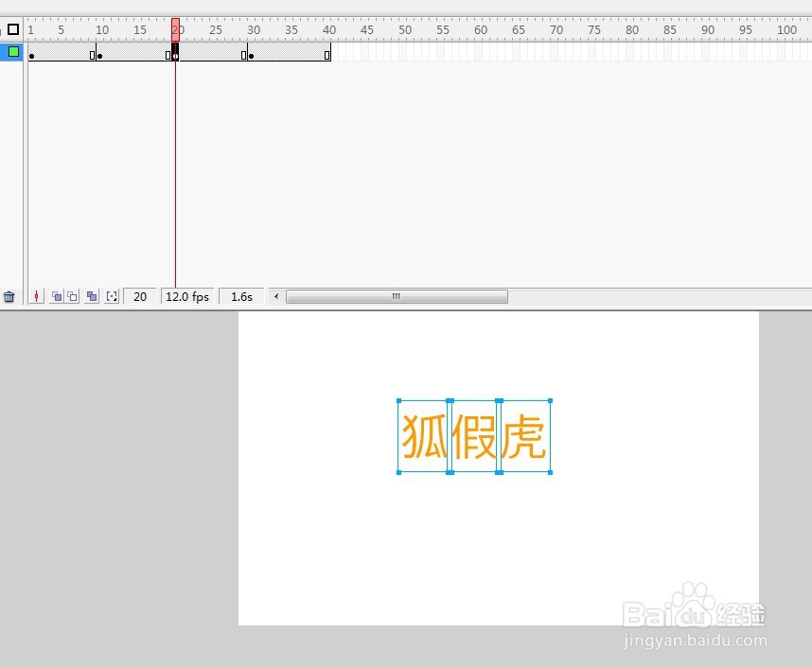Image resolution: width=812 pixels, height=668 pixels.
Task: Click the current frame field showing 20
Action: click(140, 296)
